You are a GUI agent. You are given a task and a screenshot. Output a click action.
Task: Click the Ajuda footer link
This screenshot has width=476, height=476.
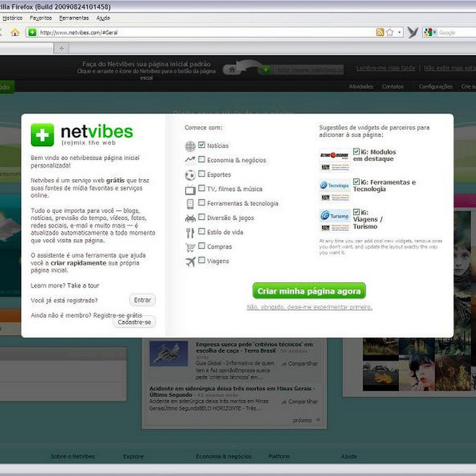click(349, 456)
